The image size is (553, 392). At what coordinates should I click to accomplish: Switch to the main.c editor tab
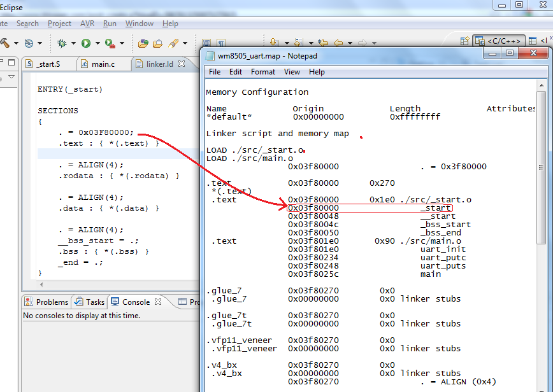[x=100, y=63]
